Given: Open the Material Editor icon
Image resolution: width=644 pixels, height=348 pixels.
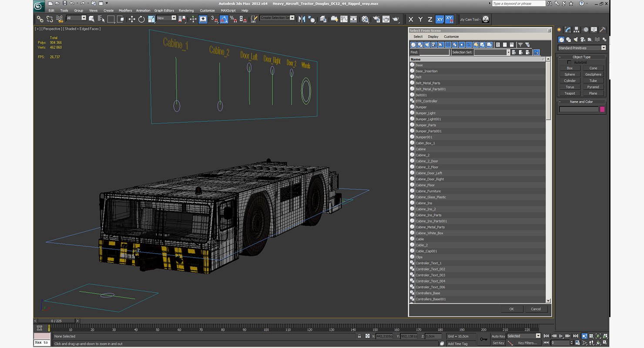Looking at the screenshot, I should click(365, 19).
